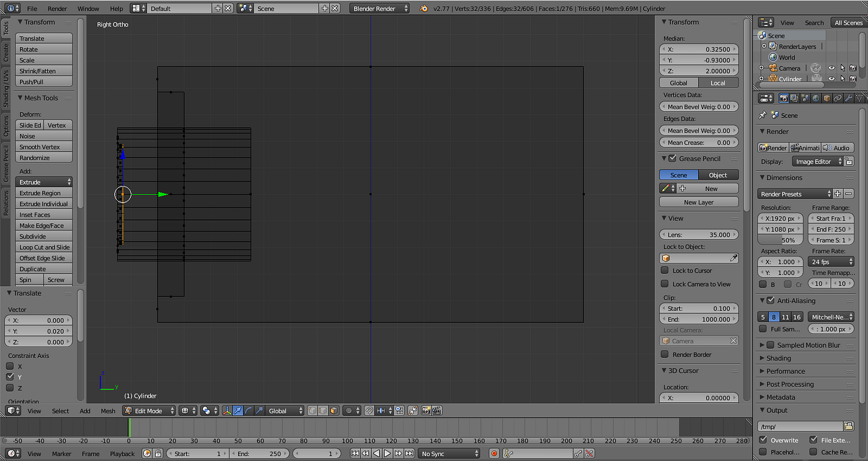Enable Z constraint axis checkbox
The width and height of the screenshot is (868, 461).
(10, 388)
